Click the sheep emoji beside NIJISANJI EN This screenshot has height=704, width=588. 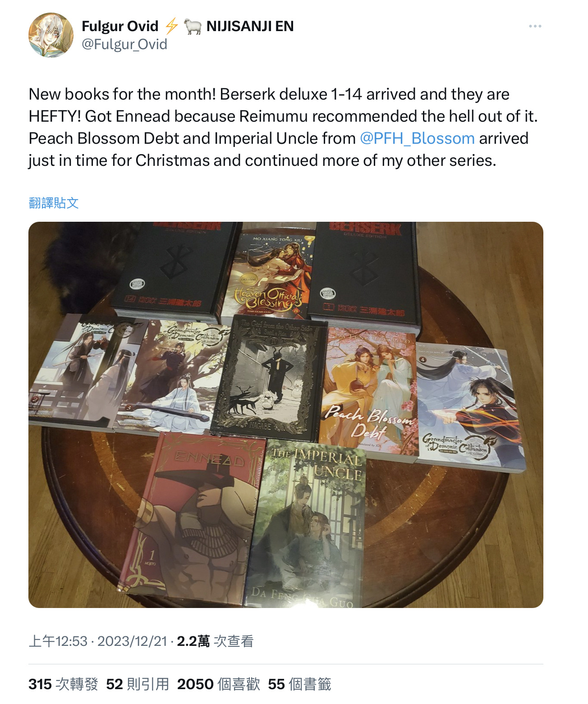pos(193,27)
